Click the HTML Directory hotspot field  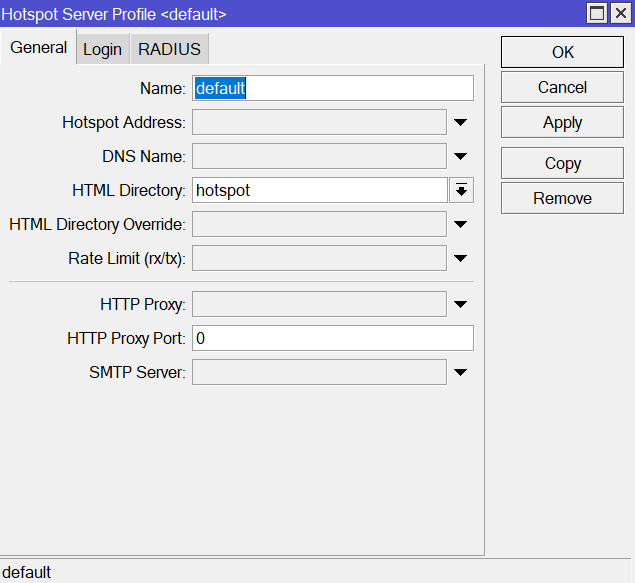tap(320, 190)
